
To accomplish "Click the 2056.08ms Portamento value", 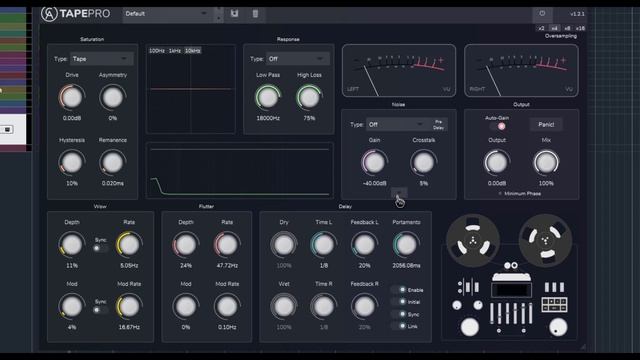I will tap(406, 266).
